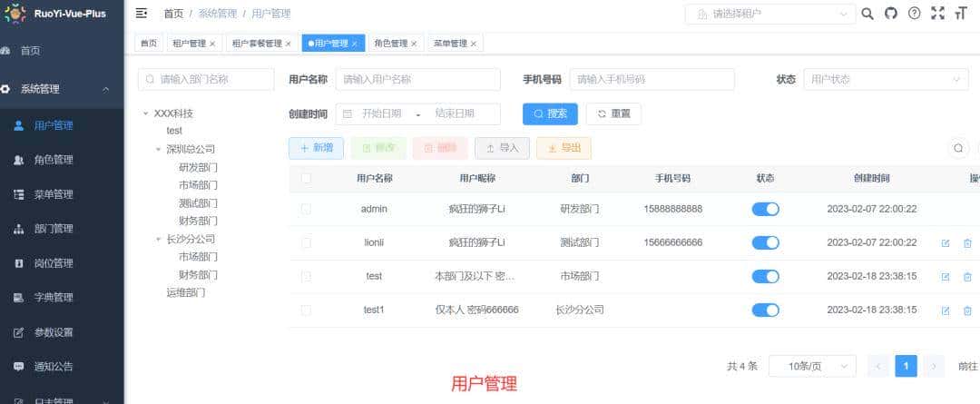Click edit icon for lionli row
This screenshot has height=404, width=980.
tap(945, 242)
